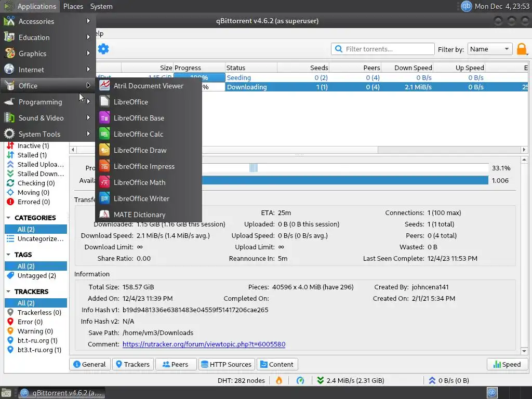Click the upload speed status 0 B/s
Image resolution: width=532 pixels, height=399 pixels.
click(x=449, y=380)
